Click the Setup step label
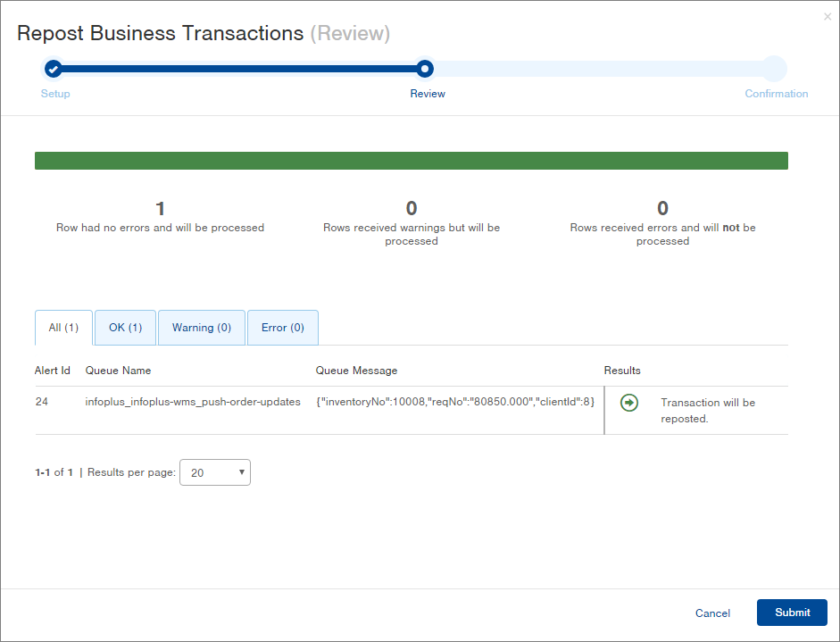The height and width of the screenshot is (642, 840). 55,94
